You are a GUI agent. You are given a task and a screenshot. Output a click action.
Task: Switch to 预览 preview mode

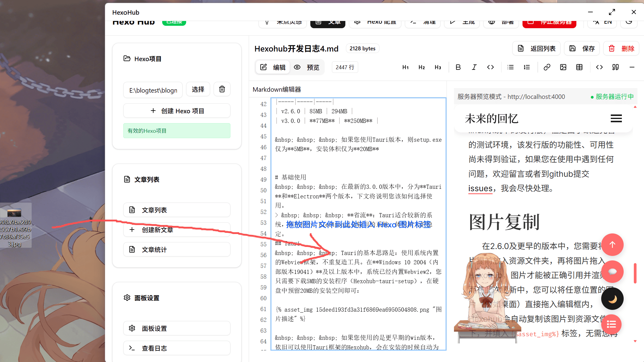pyautogui.click(x=307, y=67)
